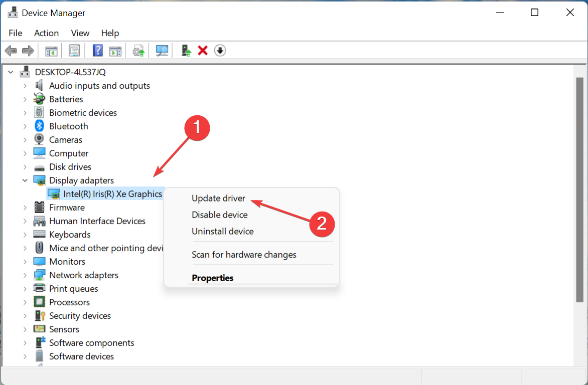
Task: Open the Action menu
Action: point(46,33)
